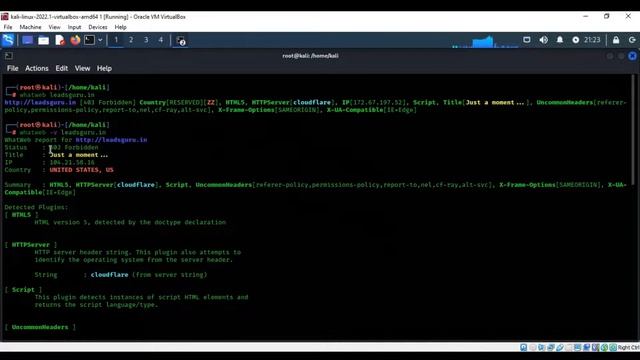Open VirtualBox Devices menu
This screenshot has width=640, height=360.
click(98, 27)
